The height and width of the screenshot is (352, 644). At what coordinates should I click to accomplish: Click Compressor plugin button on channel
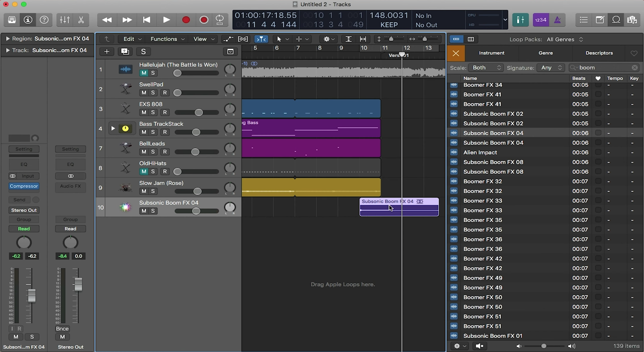tap(24, 186)
